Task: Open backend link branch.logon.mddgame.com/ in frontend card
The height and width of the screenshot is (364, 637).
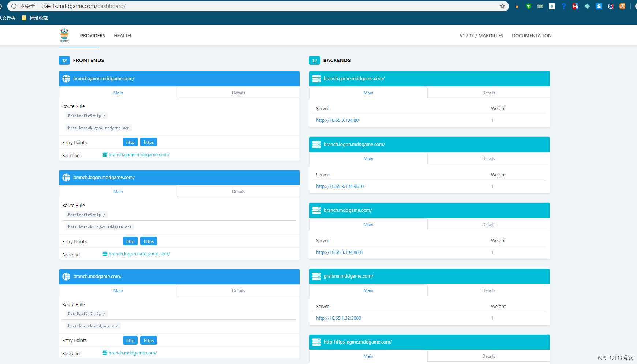Action: [136, 254]
